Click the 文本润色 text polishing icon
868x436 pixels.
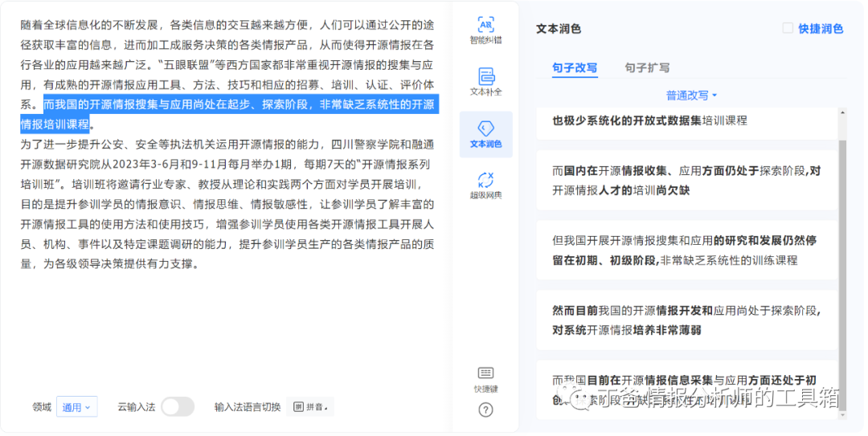pos(485,134)
